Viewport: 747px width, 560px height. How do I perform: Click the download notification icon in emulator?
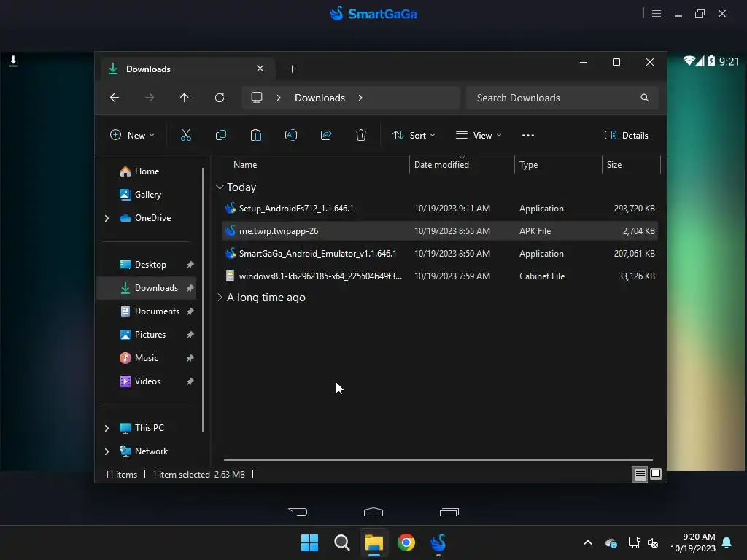(13, 61)
